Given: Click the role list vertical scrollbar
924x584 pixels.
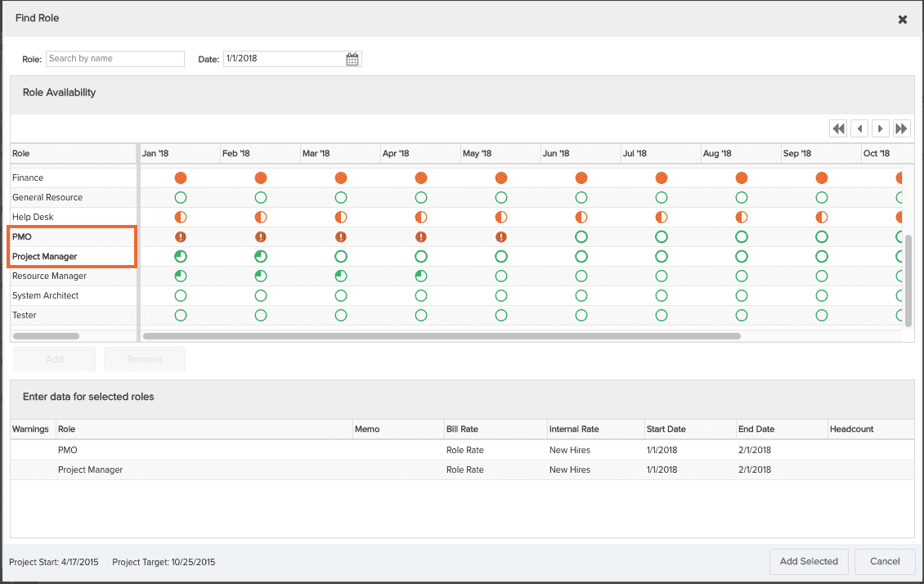Looking at the screenshot, I should point(908,281).
